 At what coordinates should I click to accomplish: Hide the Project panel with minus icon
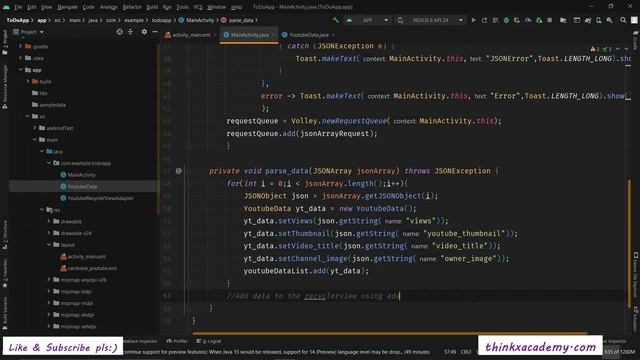[155, 32]
